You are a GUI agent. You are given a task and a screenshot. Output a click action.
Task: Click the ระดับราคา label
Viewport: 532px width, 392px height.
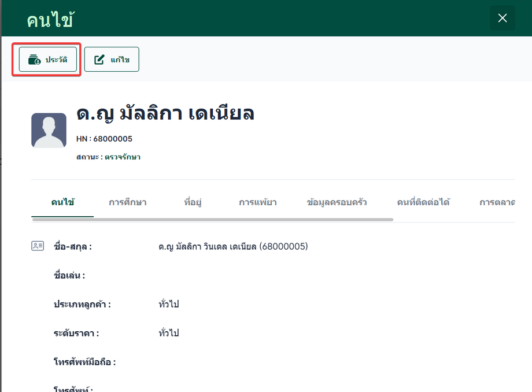(x=76, y=333)
